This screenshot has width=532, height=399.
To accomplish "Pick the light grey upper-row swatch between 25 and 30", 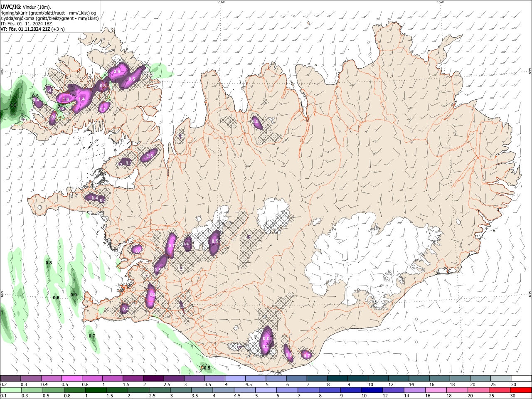I will click(x=501, y=378).
